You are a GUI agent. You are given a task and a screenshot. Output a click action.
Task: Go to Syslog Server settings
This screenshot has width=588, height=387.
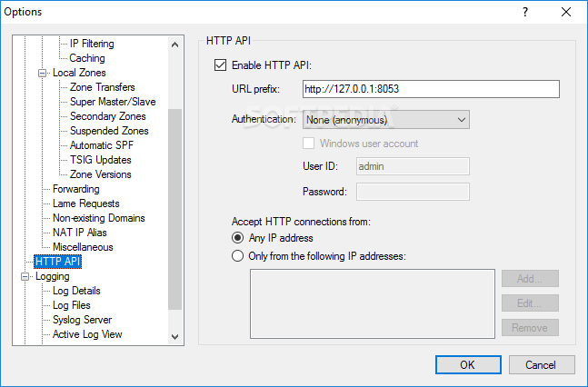82,320
